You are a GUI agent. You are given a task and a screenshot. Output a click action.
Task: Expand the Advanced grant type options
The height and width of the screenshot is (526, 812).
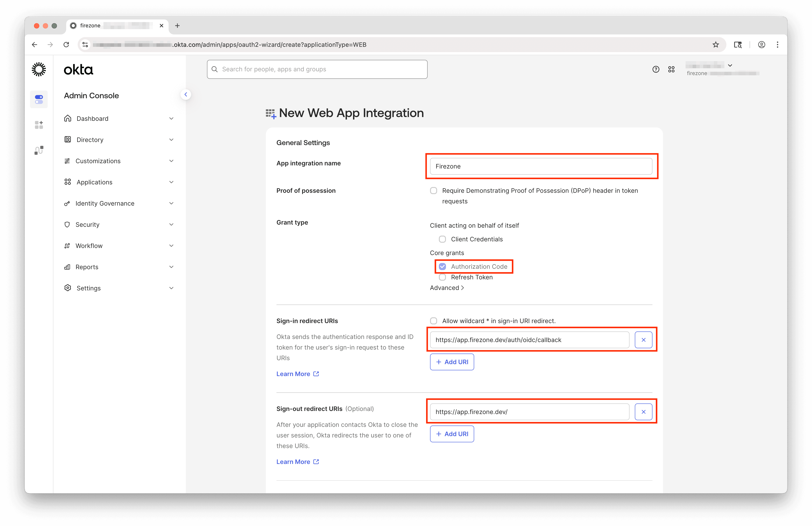point(447,288)
